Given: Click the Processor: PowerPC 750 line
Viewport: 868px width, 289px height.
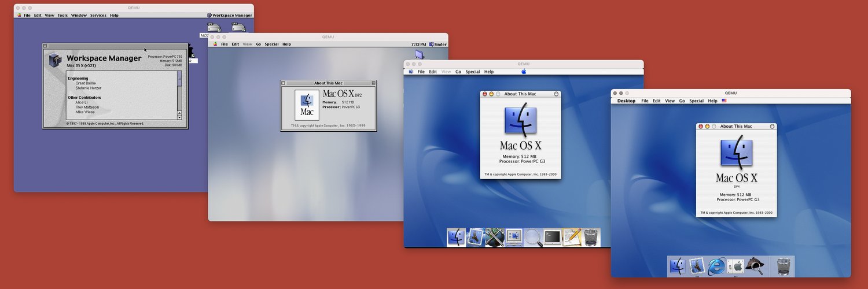Looking at the screenshot, I should (165, 57).
